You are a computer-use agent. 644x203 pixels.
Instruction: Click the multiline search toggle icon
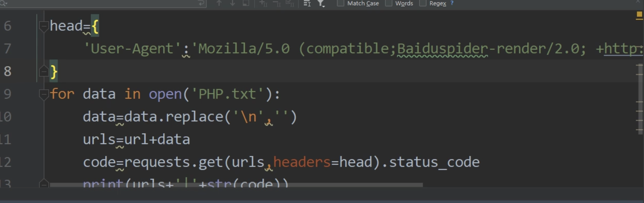click(307, 3)
